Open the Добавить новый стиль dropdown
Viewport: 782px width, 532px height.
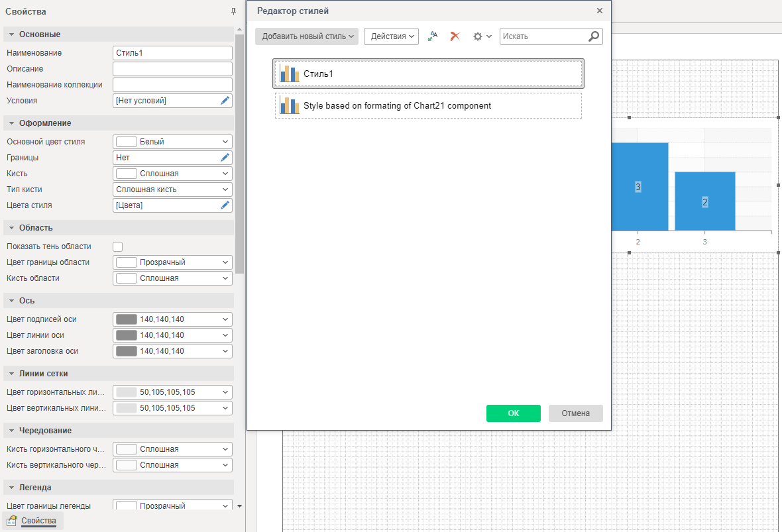pyautogui.click(x=307, y=36)
